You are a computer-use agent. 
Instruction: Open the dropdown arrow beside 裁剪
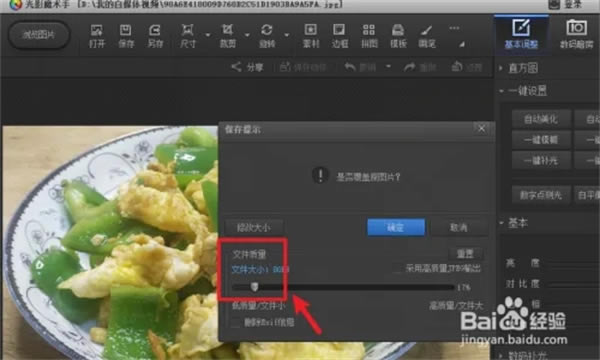pyautogui.click(x=247, y=35)
